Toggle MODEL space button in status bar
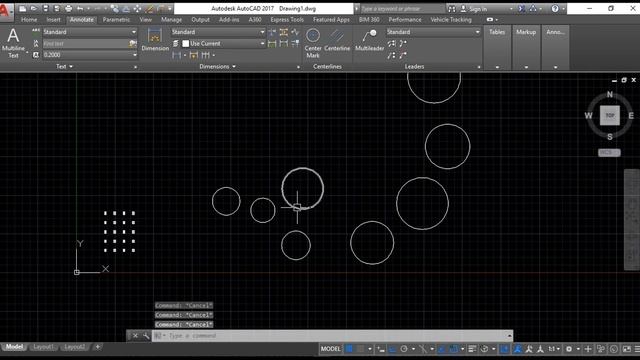Image resolution: width=640 pixels, height=360 pixels. click(331, 349)
